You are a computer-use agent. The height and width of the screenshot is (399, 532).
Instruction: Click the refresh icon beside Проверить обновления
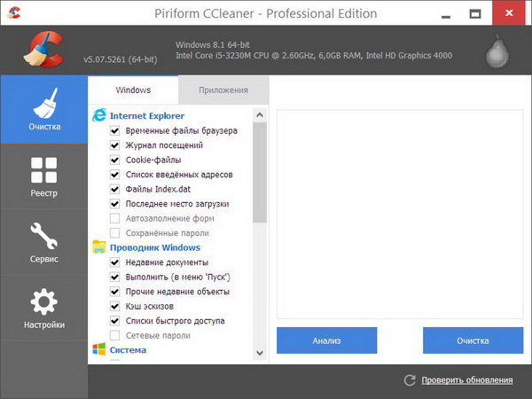pyautogui.click(x=410, y=380)
